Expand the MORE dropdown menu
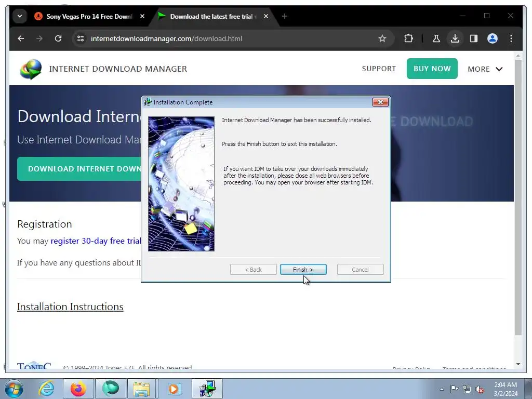Viewport: 532px width, 399px height. (x=485, y=69)
